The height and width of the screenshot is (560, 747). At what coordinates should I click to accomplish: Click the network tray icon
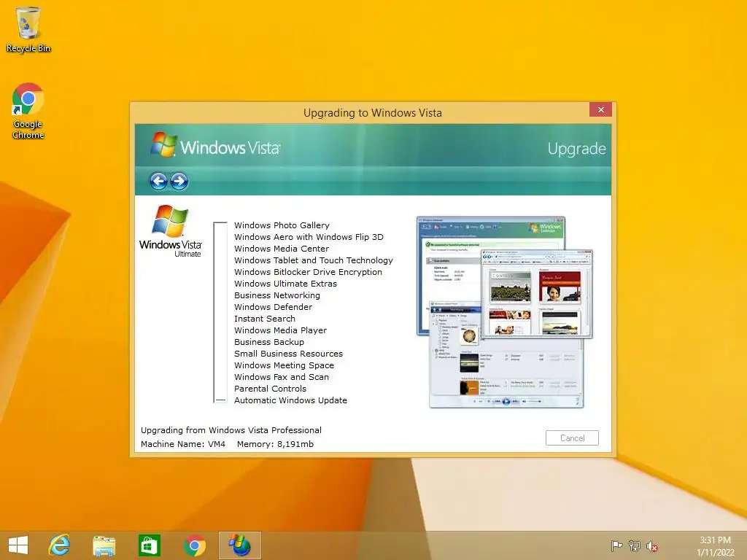coord(634,545)
